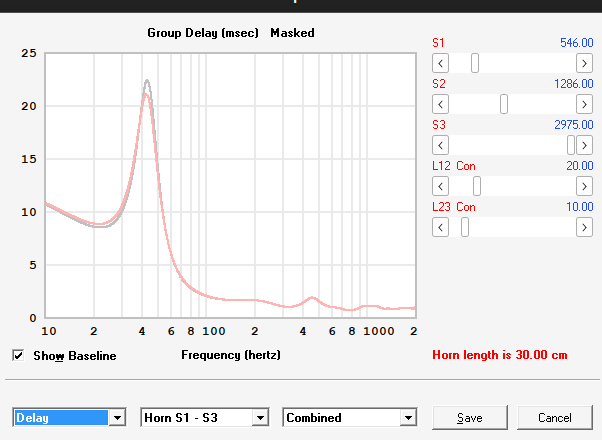Decrease S3 with left arrow button
This screenshot has width=602, height=440.
tap(440, 146)
